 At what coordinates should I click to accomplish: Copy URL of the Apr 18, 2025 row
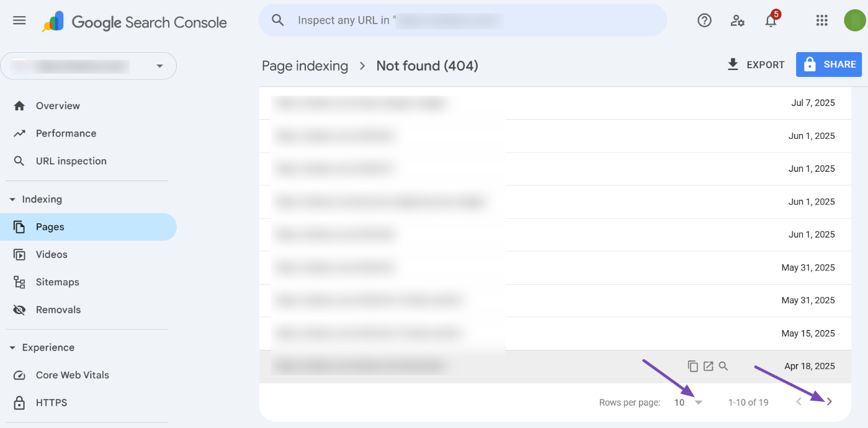pos(693,366)
